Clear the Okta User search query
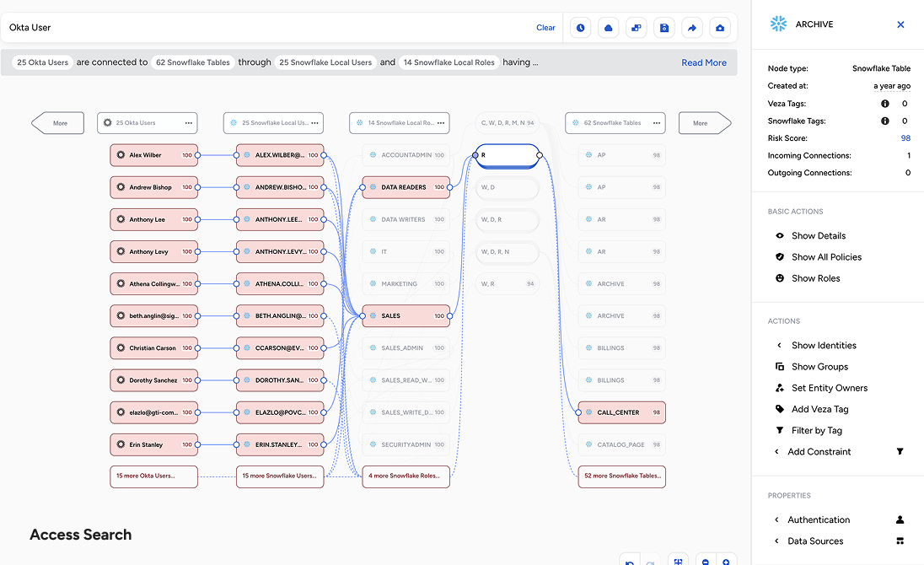 coord(545,28)
